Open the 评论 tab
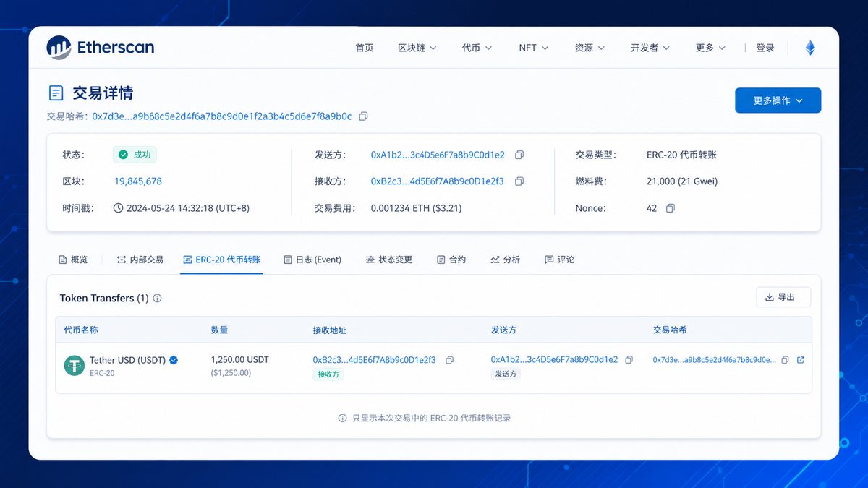 [559, 260]
